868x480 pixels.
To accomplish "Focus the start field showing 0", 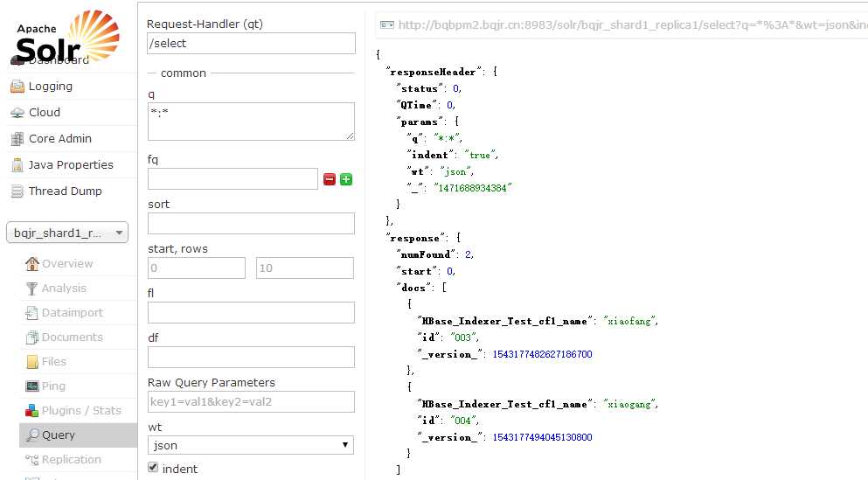I will click(x=197, y=268).
